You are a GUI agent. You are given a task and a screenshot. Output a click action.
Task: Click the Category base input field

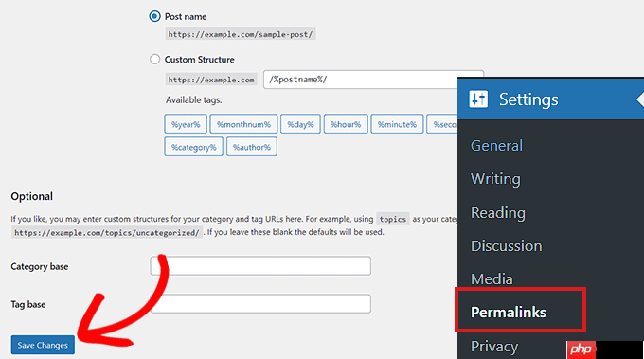point(260,266)
